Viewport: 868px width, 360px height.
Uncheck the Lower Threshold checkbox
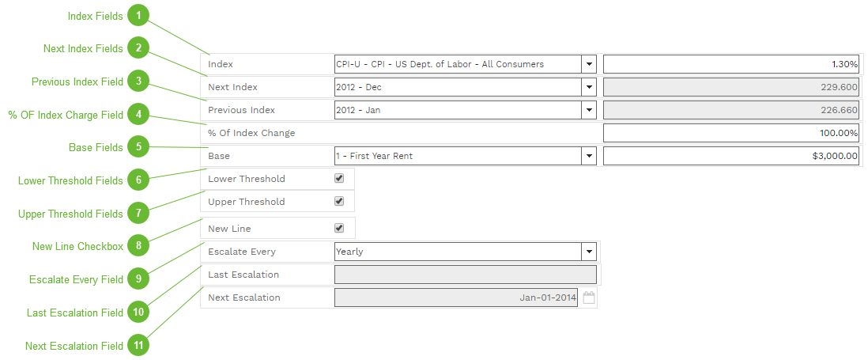point(339,179)
